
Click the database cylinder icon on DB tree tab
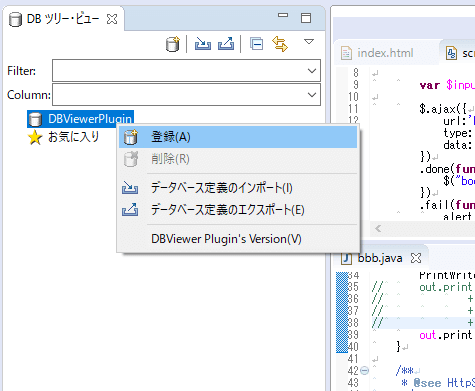tap(15, 19)
